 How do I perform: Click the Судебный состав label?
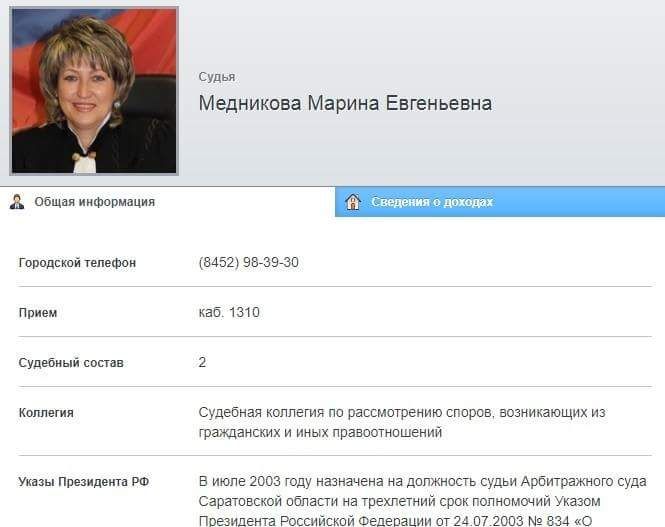[71, 363]
